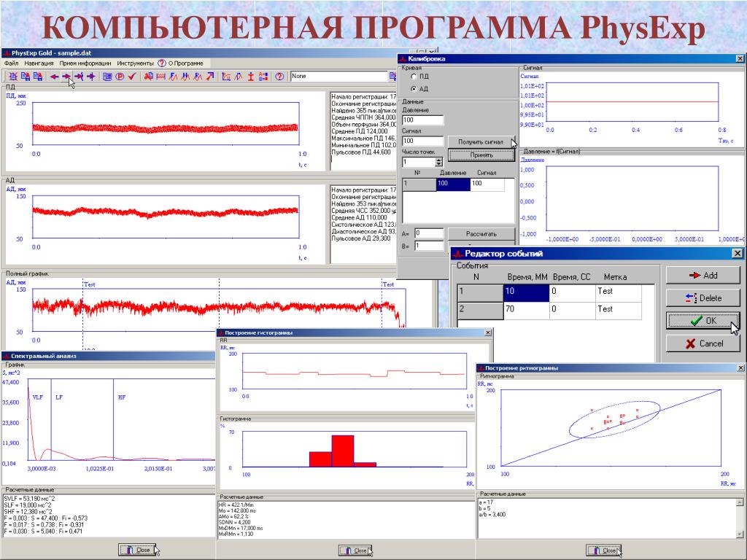Screen dimensions: 747x560
Task: Click the Давление input field
Action: pyautogui.click(x=422, y=120)
